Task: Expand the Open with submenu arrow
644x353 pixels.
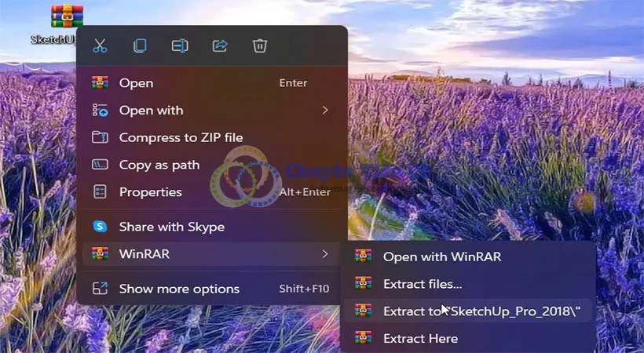Action: click(325, 111)
